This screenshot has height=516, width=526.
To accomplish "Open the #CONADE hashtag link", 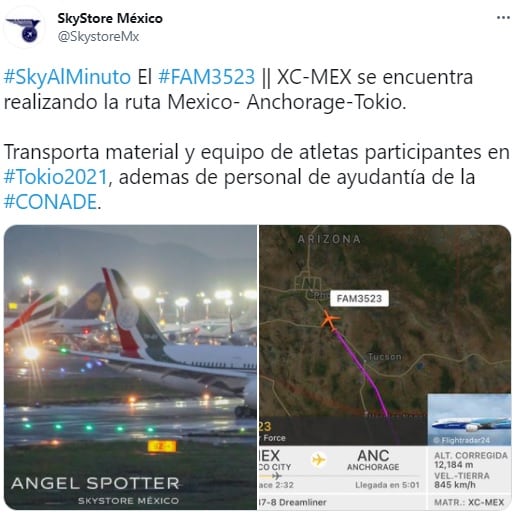I will (x=50, y=202).
